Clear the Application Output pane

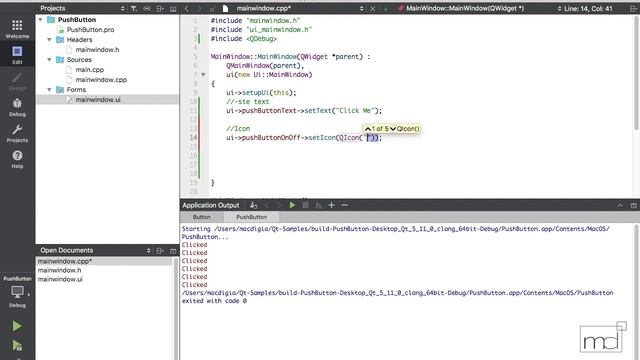[x=253, y=205]
